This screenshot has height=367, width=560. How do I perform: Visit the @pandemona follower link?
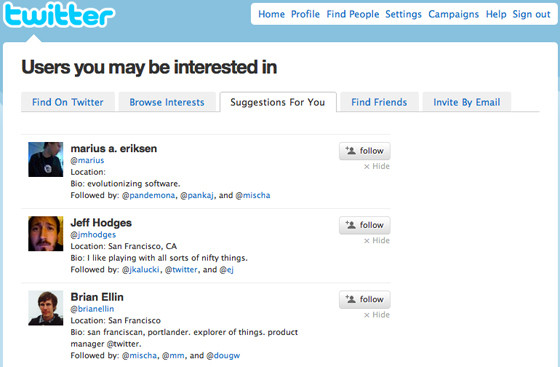149,196
